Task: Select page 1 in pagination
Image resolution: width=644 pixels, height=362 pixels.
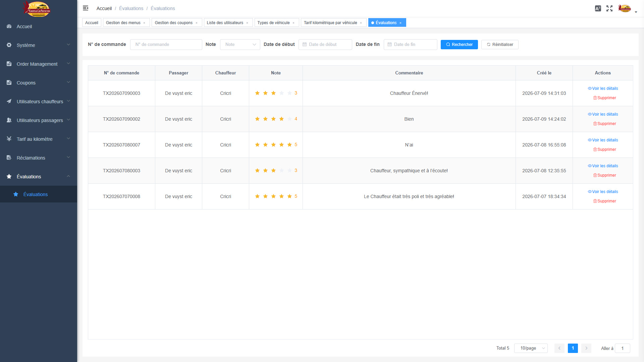Action: tap(573, 348)
